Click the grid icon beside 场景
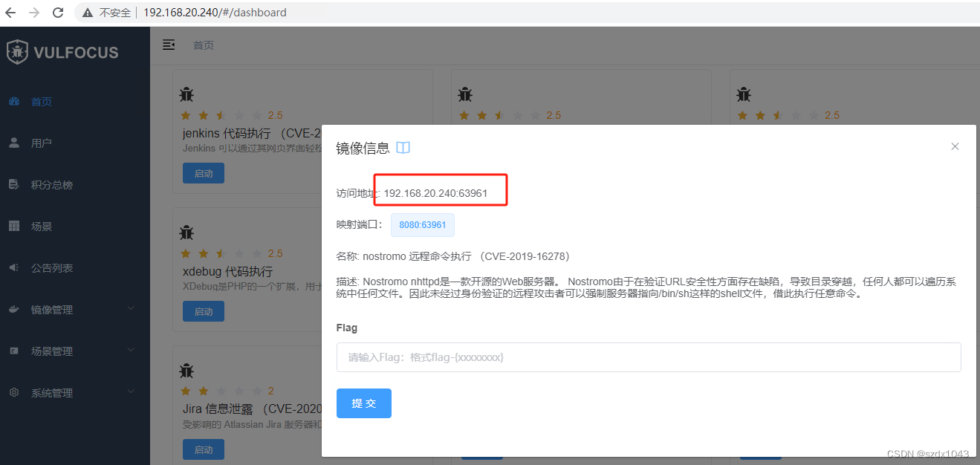Screen dimensions: 980x465 tap(14, 226)
